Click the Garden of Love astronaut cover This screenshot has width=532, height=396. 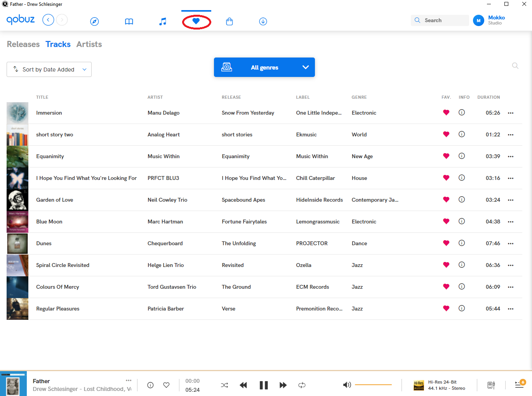[x=17, y=200]
